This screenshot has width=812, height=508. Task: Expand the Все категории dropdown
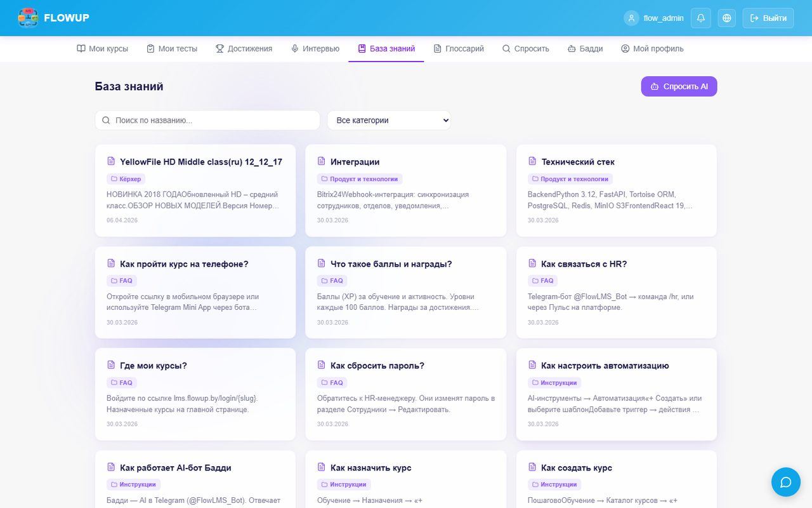(389, 120)
